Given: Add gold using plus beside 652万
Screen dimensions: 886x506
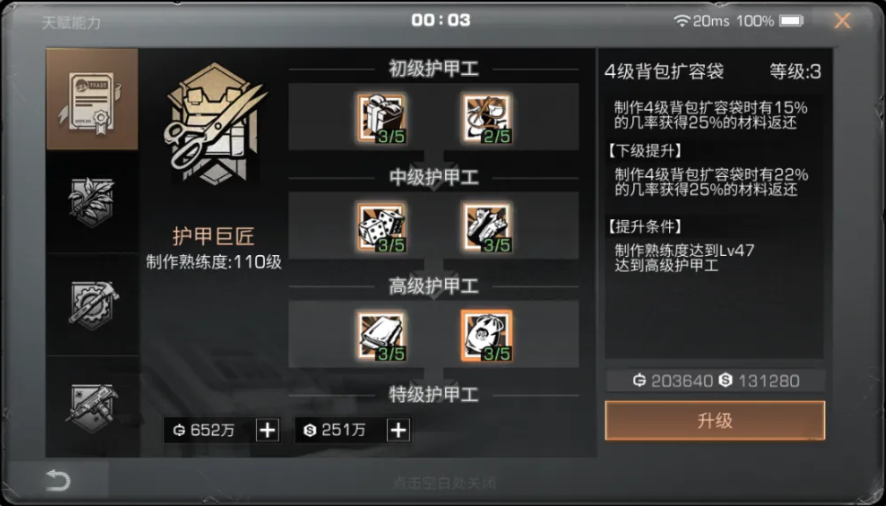Looking at the screenshot, I should click(267, 430).
